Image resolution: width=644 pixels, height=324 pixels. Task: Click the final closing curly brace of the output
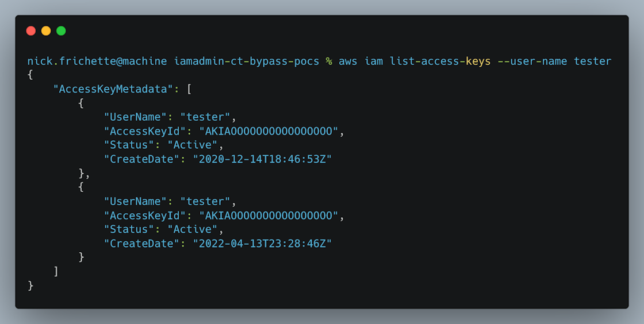(30, 286)
